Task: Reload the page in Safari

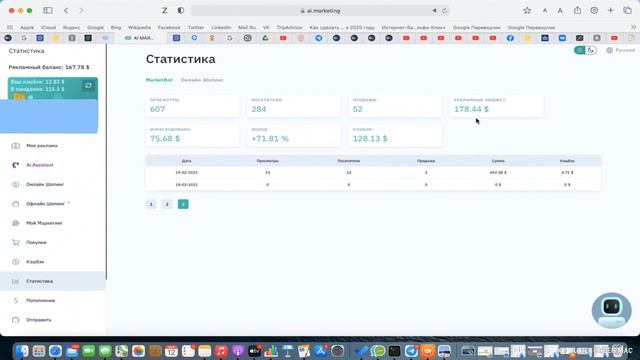Action: pos(444,11)
